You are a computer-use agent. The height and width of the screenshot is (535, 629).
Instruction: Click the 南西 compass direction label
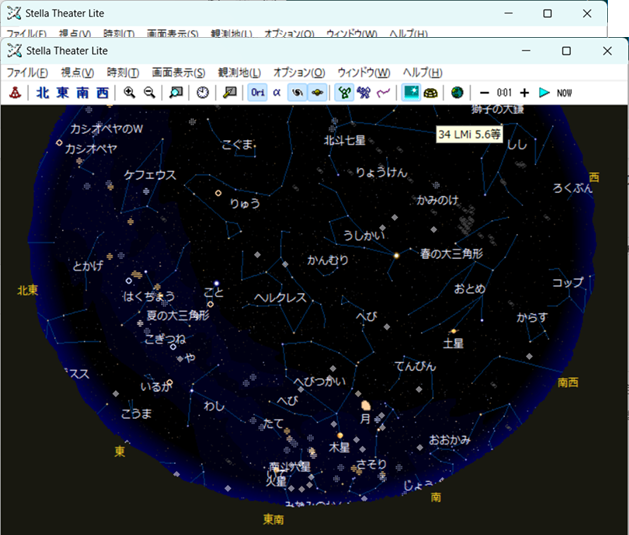pyautogui.click(x=568, y=383)
